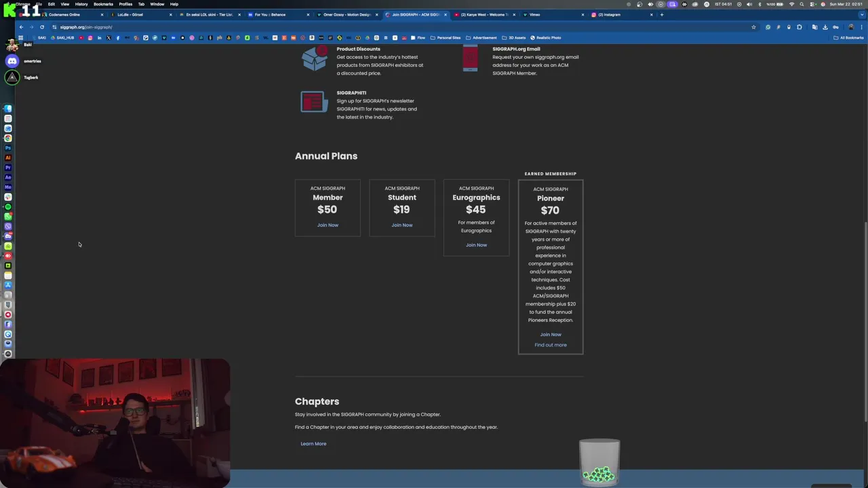Open Chrome downloads icon
The height and width of the screenshot is (488, 868).
825,27
